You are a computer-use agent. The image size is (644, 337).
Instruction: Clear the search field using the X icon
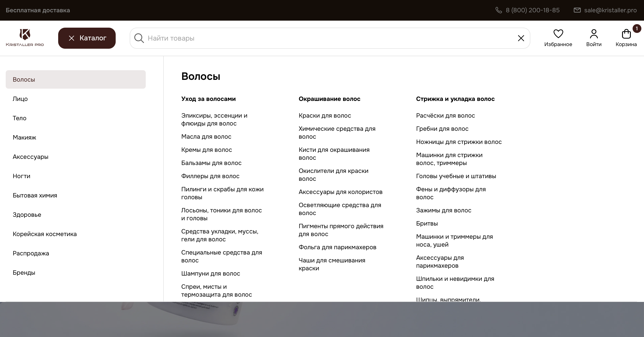tap(521, 38)
